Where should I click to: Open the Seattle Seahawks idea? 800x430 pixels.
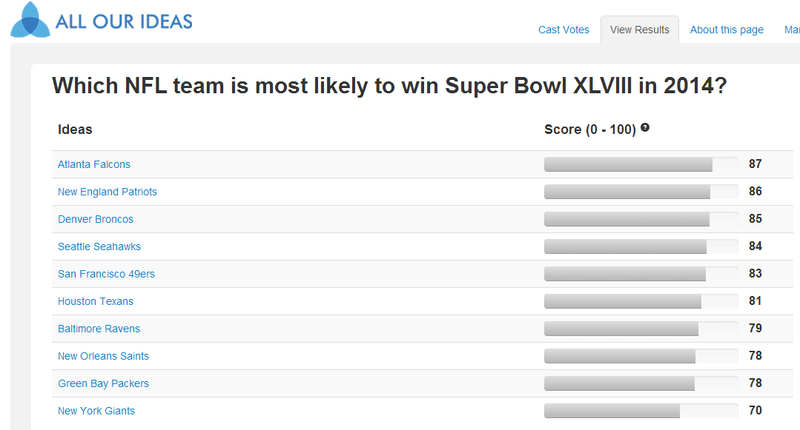[x=99, y=247]
